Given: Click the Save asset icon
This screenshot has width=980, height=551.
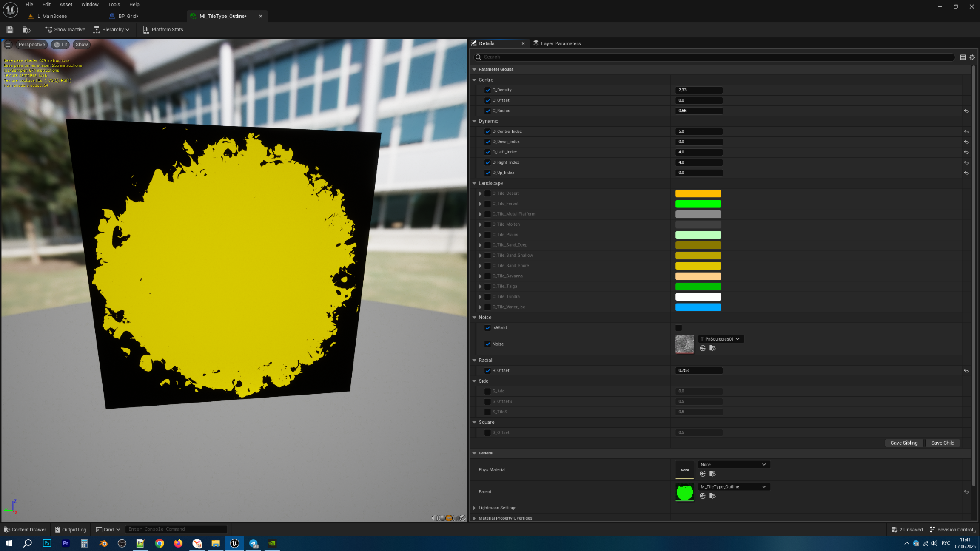Looking at the screenshot, I should pyautogui.click(x=10, y=30).
